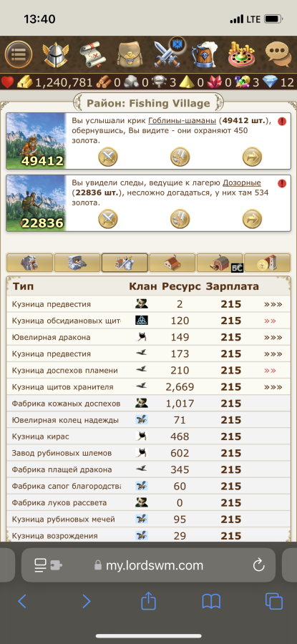Select the houses tab with red roof
This screenshot has width=297, height=644.
coord(172,263)
